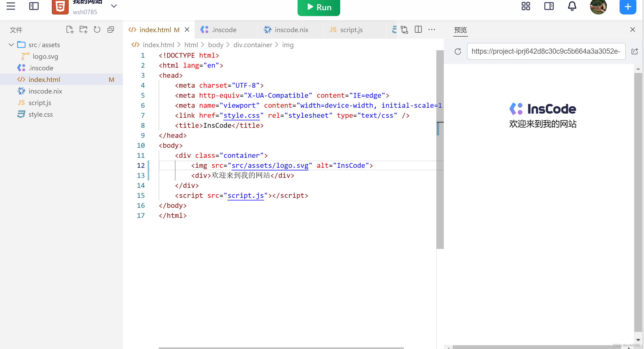The image size is (644, 349).
Task: Switch to the script.js tab
Action: coord(351,30)
